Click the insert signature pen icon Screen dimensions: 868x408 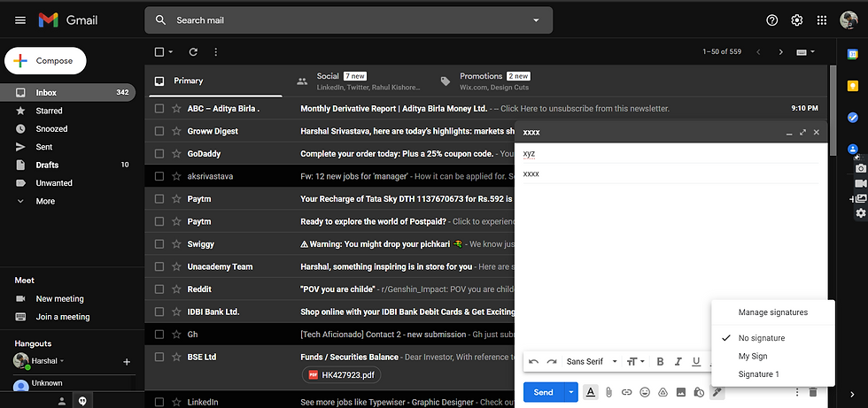(x=717, y=392)
